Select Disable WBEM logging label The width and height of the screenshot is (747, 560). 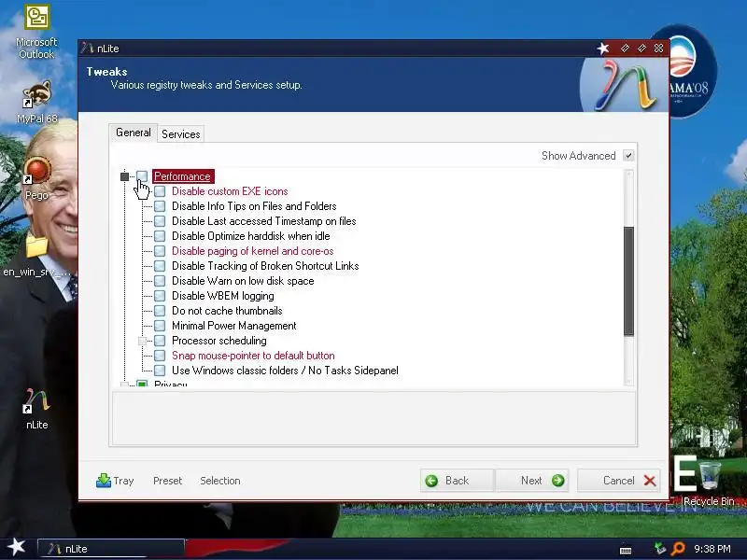click(223, 296)
